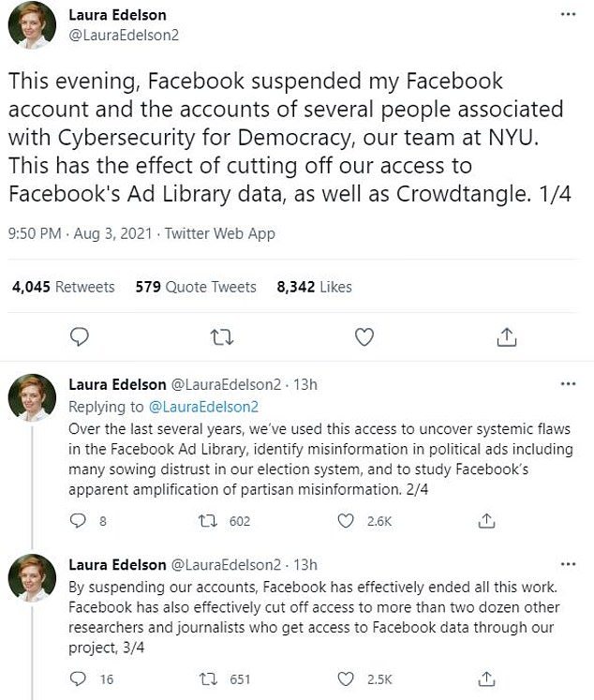The height and width of the screenshot is (700, 594).
Task: Like the 3/4 tweet with 2.5K likes
Action: [x=346, y=678]
